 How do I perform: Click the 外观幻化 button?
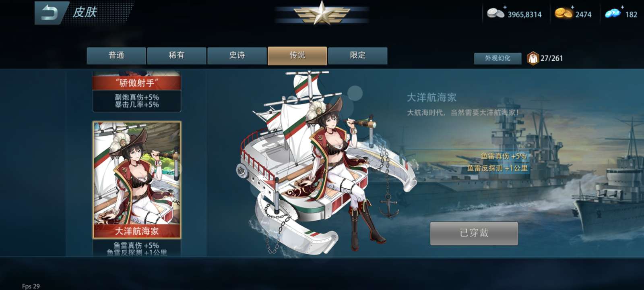(x=497, y=58)
